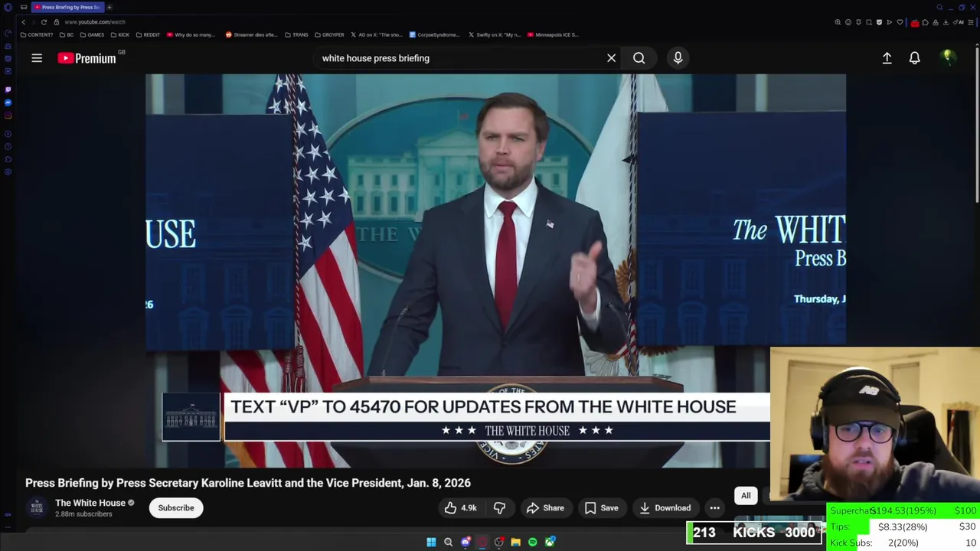The image size is (980, 551).
Task: Open Discord from the taskbar
Action: [465, 542]
